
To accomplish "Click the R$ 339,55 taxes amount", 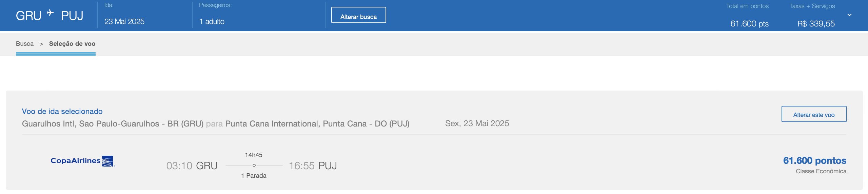I will click(816, 24).
